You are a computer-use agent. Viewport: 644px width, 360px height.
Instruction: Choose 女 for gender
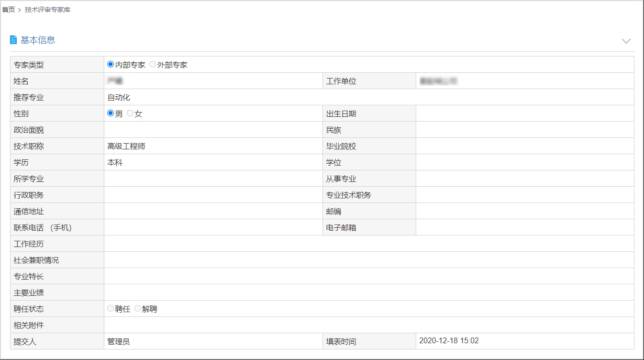pos(130,113)
